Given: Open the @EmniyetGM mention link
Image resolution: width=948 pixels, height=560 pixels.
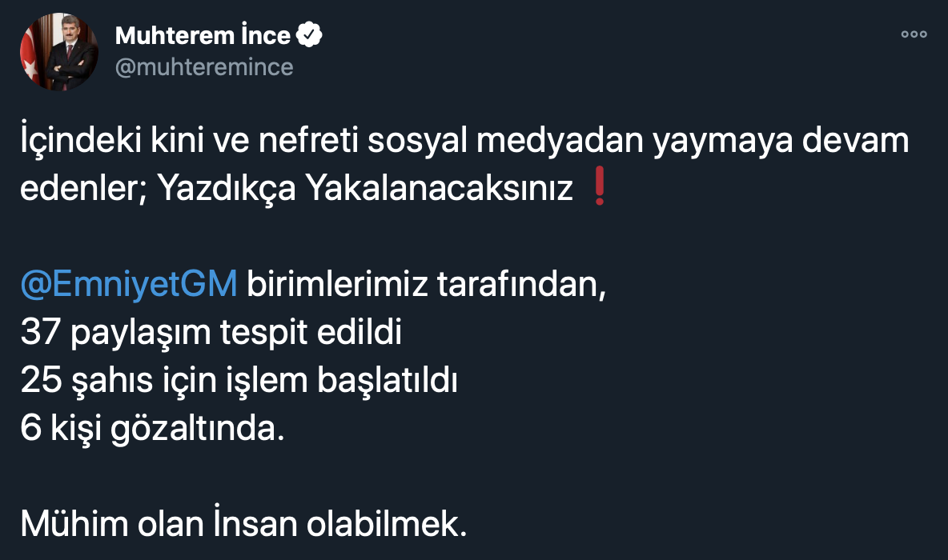Looking at the screenshot, I should [x=128, y=284].
